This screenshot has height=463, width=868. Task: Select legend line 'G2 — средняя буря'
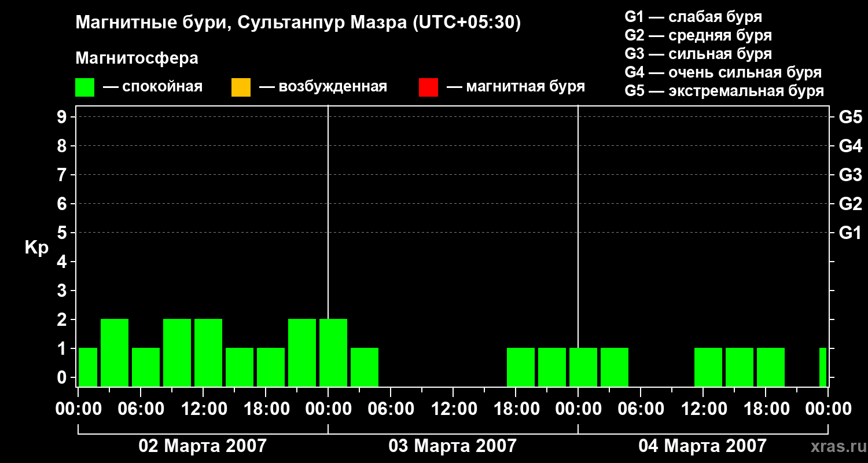(698, 35)
